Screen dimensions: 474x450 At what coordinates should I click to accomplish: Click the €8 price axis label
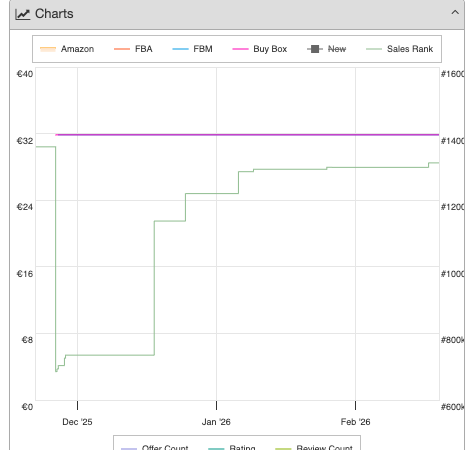pos(27,340)
